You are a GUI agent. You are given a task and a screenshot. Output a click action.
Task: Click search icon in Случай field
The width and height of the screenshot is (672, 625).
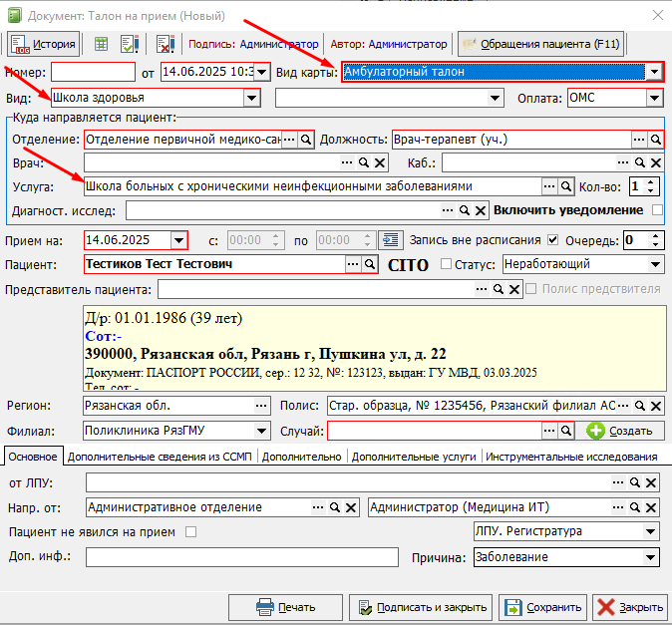point(566,431)
